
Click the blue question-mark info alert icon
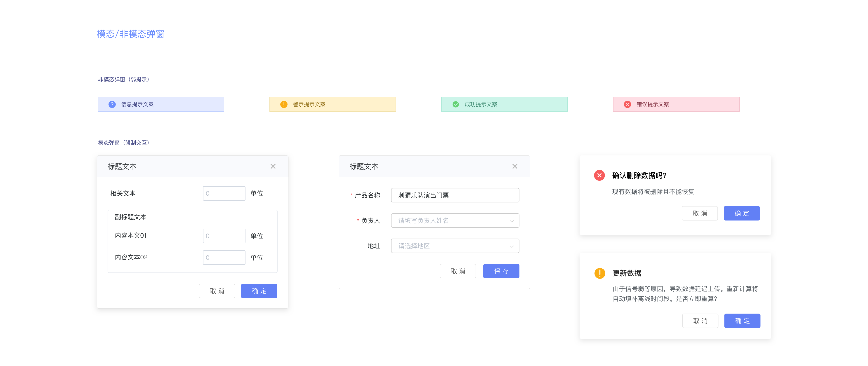click(x=112, y=104)
